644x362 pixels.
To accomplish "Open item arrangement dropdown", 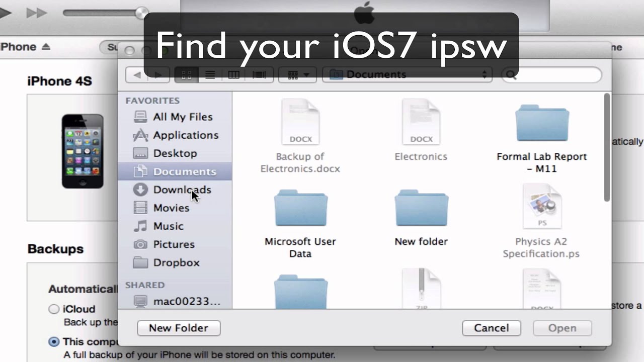I will pyautogui.click(x=297, y=75).
